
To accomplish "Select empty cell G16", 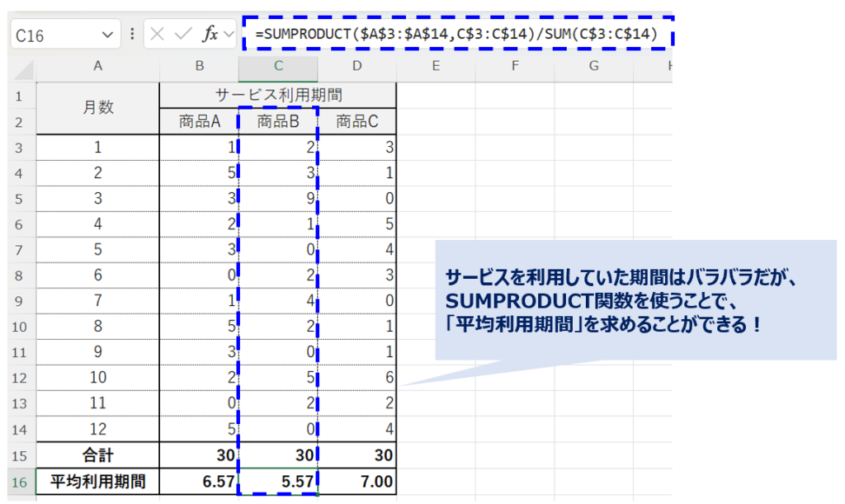I will coord(593,482).
